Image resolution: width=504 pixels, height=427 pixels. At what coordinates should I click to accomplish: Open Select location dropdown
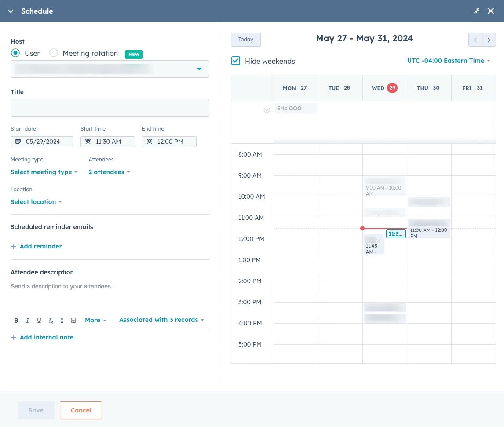point(36,202)
